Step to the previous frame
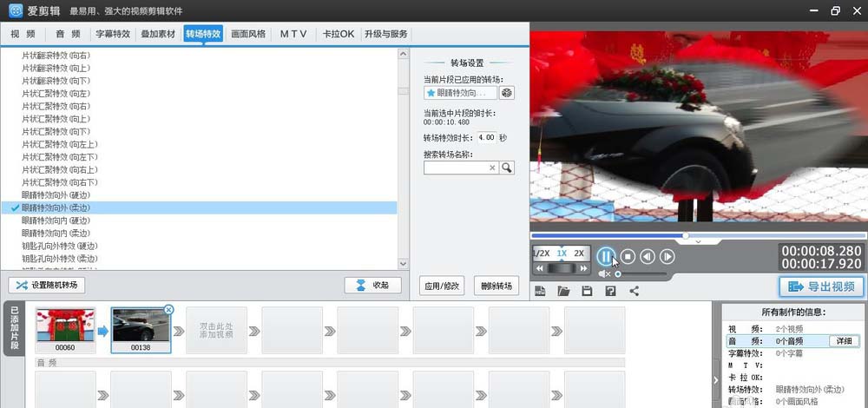The height and width of the screenshot is (408, 868). pyautogui.click(x=648, y=256)
